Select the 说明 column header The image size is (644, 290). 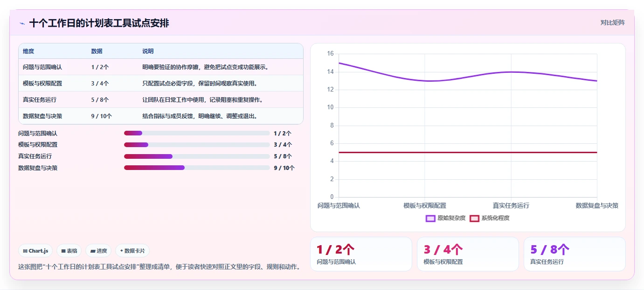click(148, 51)
